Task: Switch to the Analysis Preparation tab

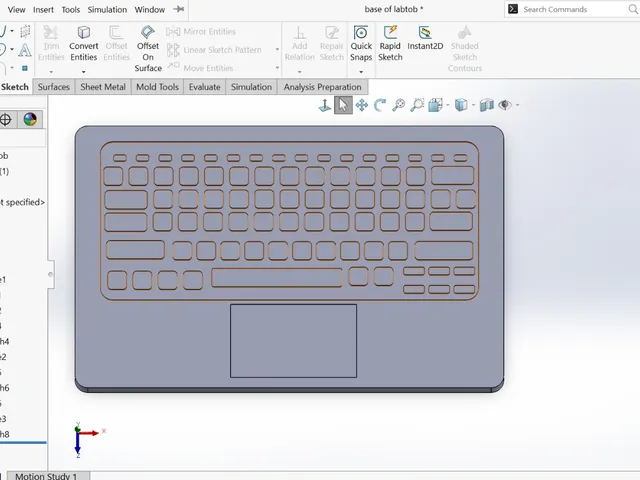Action: [322, 87]
